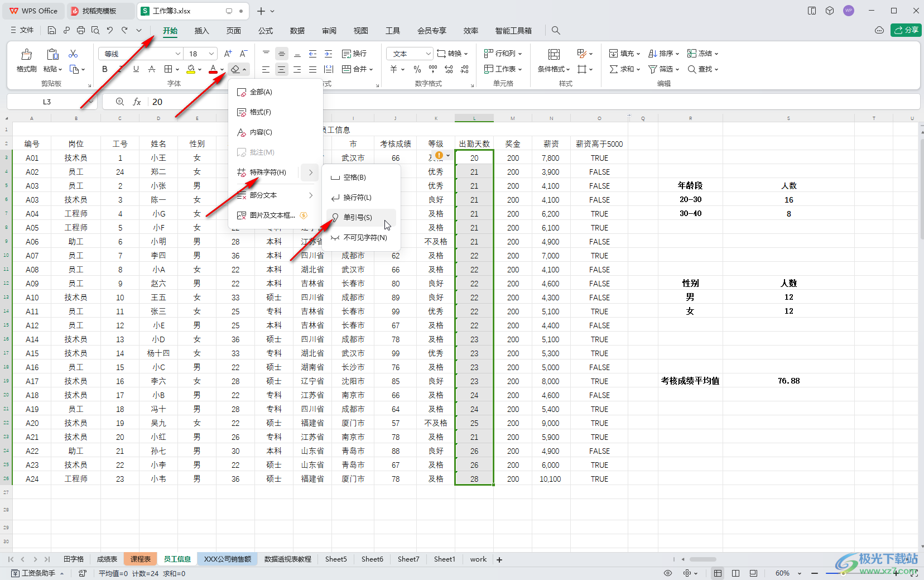Open Rows and Columns (行和列) menu

503,54
